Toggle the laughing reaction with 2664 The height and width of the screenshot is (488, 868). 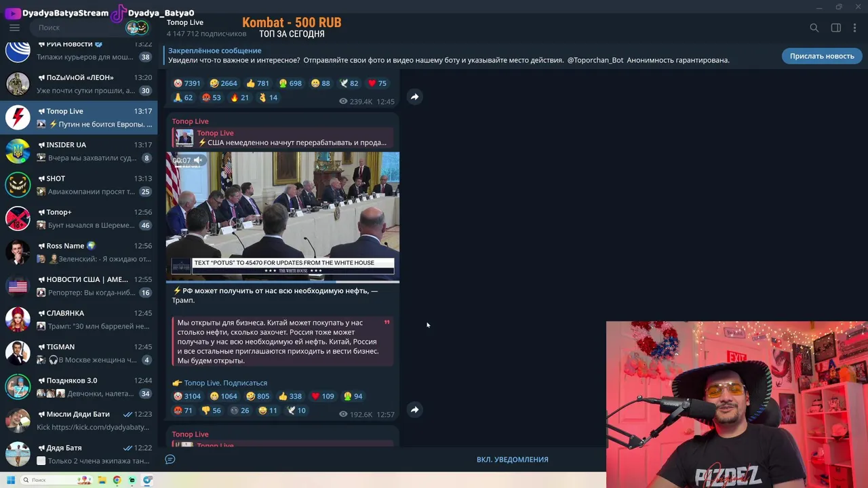click(224, 83)
